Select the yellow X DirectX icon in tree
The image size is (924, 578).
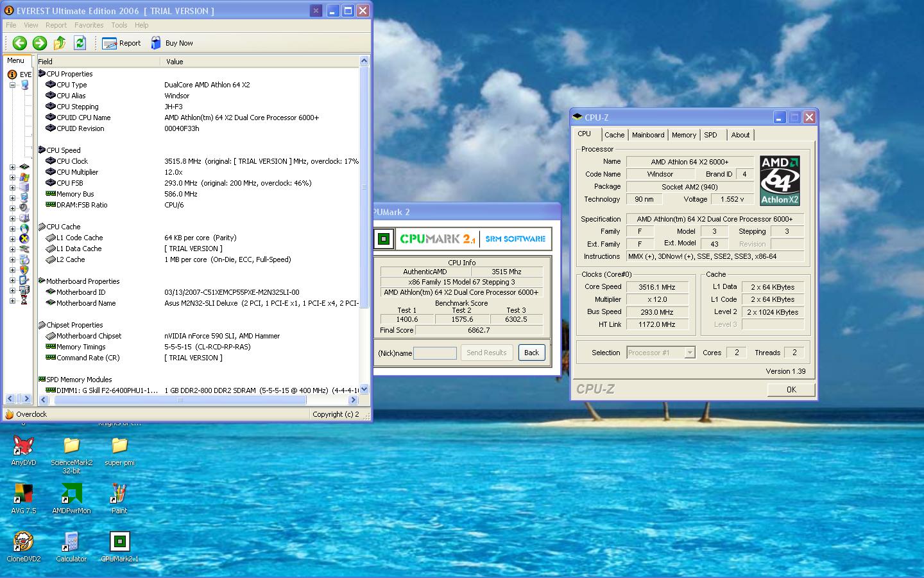pos(24,239)
